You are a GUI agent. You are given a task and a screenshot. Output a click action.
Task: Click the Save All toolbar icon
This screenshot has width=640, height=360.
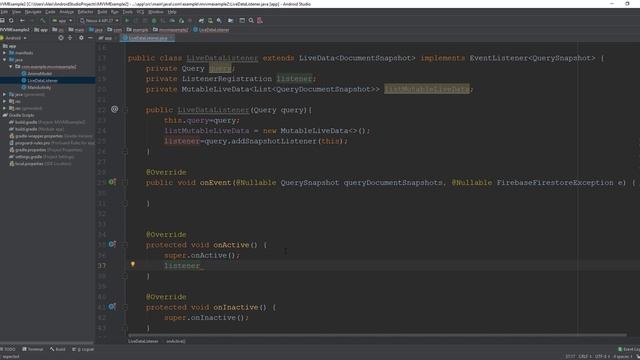pos(2,20)
